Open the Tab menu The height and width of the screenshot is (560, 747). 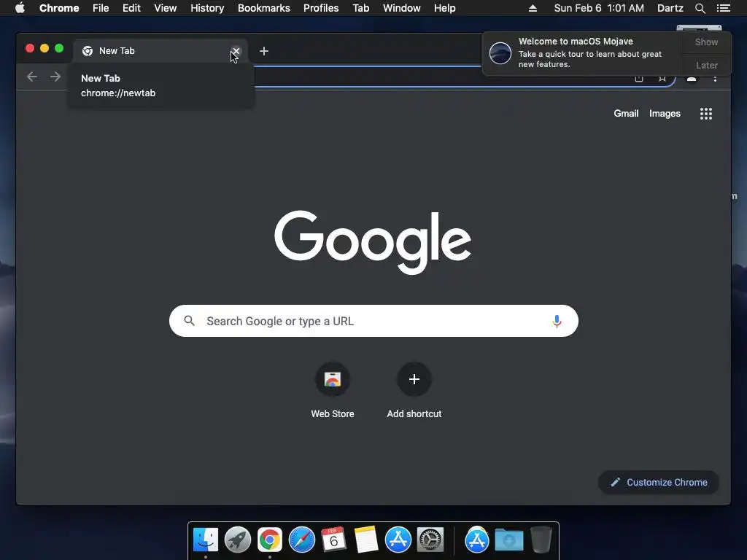click(x=360, y=8)
